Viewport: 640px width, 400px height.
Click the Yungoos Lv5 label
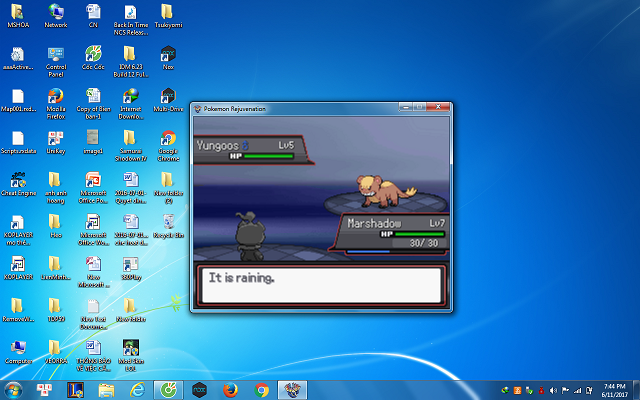coord(286,145)
